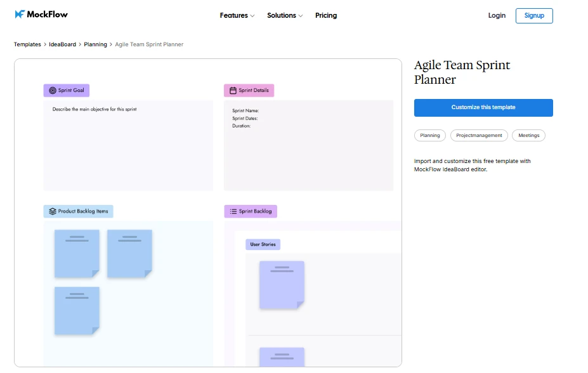
Task: Open the Features menu
Action: [x=237, y=15]
